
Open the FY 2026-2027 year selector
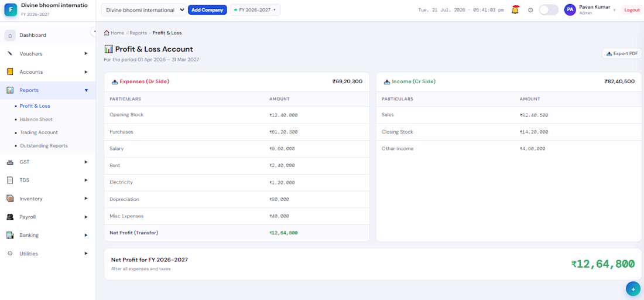[255, 10]
